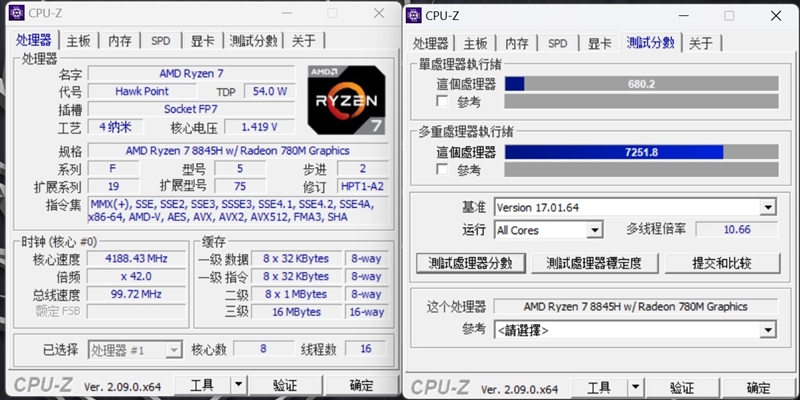Screen dimensions: 800x400
Task: Tick the 參考 checkbox under single-thread score
Action: (x=442, y=102)
